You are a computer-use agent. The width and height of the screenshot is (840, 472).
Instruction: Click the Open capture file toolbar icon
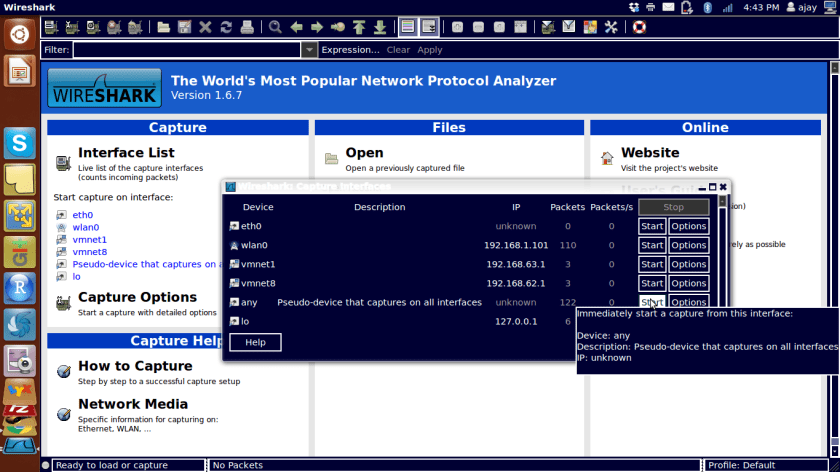click(163, 27)
